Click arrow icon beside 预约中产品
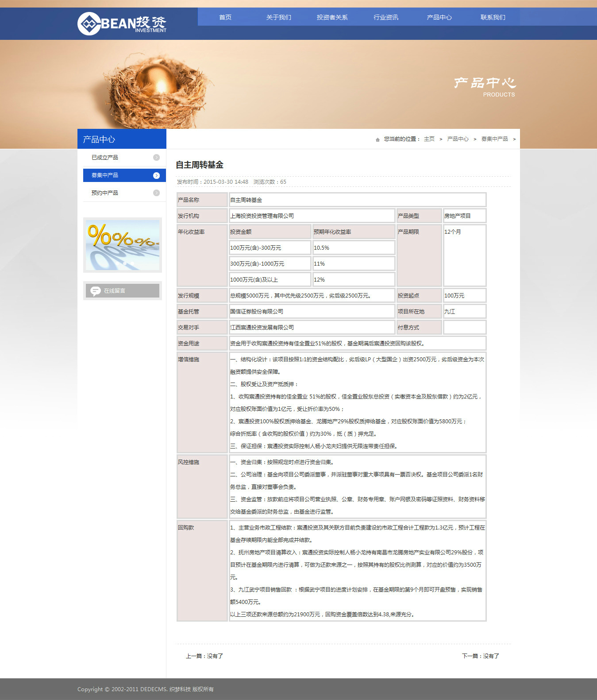This screenshot has height=700, width=597. pyautogui.click(x=156, y=193)
